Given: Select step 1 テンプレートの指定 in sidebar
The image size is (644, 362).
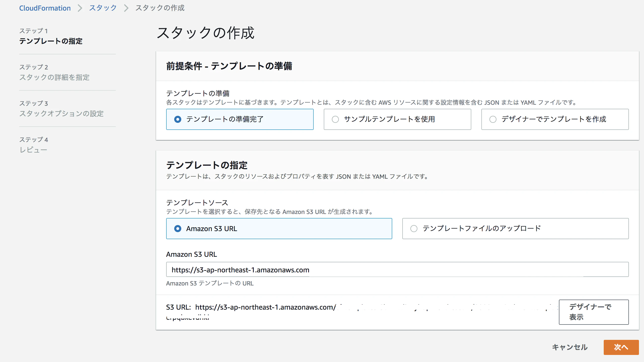Looking at the screenshot, I should point(51,41).
